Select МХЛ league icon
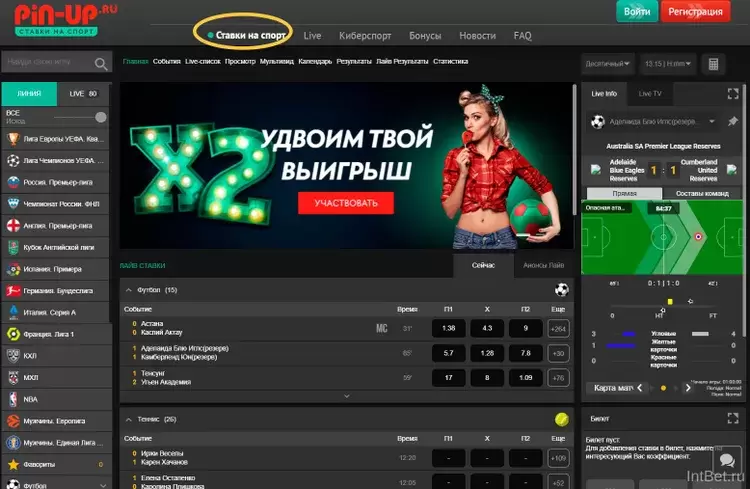 pyautogui.click(x=13, y=378)
